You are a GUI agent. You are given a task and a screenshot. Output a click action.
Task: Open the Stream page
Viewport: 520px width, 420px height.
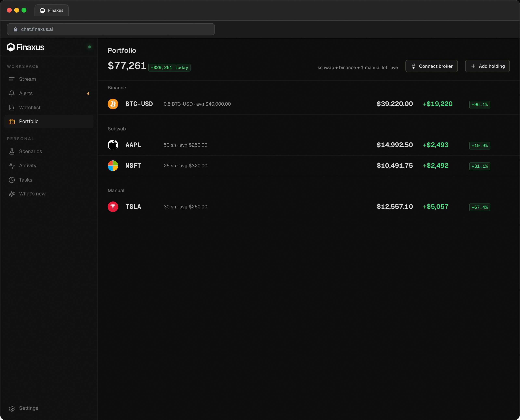click(x=49, y=79)
